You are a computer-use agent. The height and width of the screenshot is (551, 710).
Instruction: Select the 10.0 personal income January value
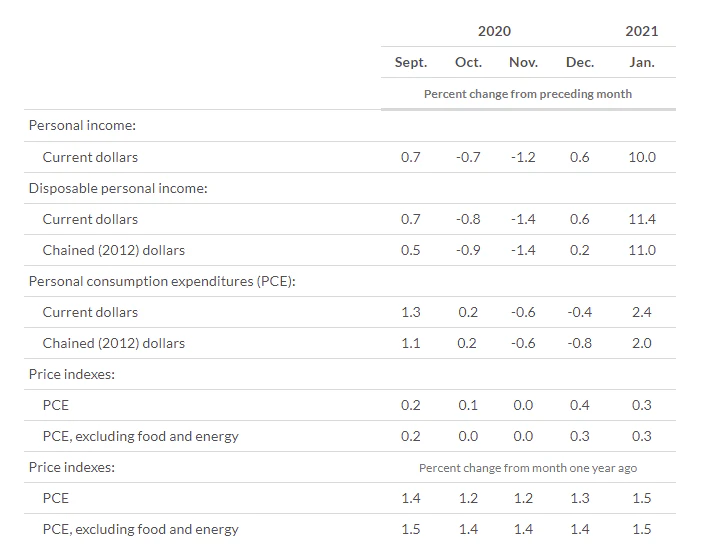641,157
